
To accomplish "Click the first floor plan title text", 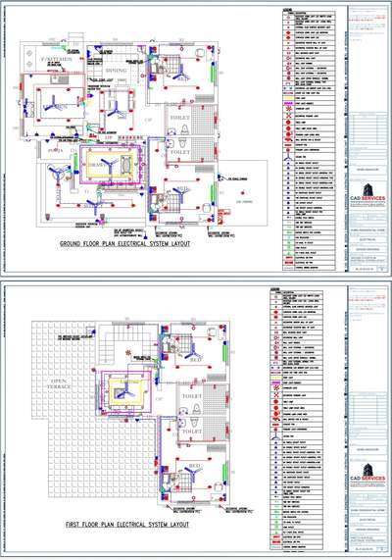I will [127, 525].
